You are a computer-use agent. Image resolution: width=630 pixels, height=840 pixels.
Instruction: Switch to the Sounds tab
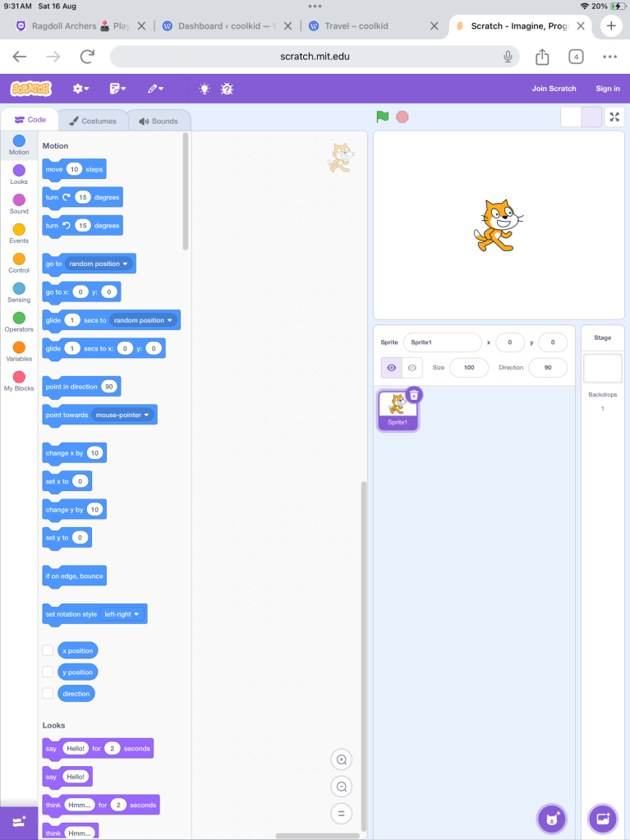[159, 121]
